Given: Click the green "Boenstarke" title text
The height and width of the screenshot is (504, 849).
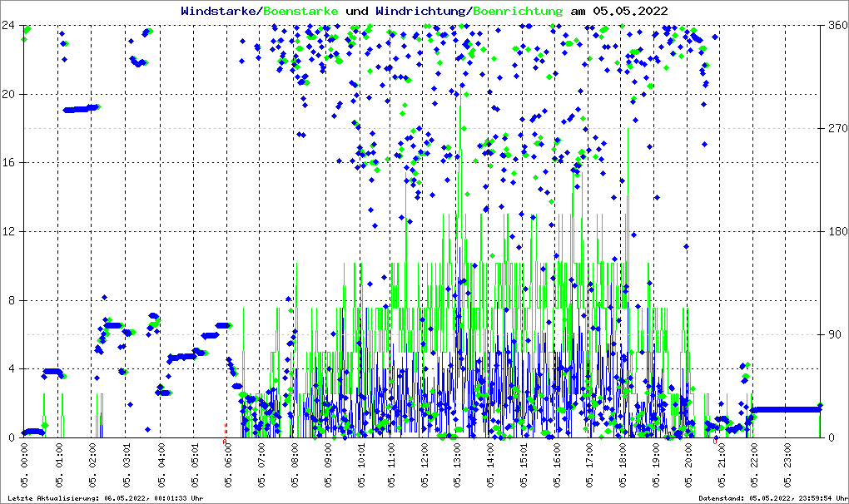Looking at the screenshot, I should 300,11.
